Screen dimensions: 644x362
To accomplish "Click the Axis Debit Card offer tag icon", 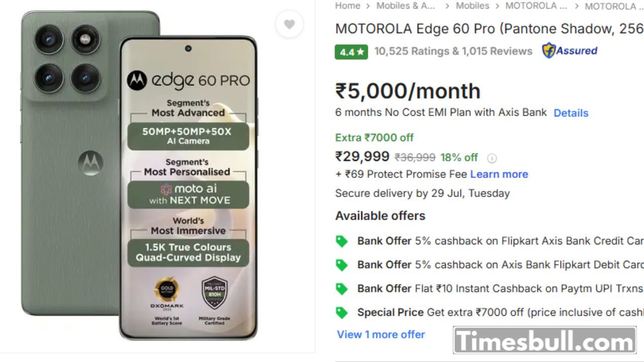I will [342, 265].
